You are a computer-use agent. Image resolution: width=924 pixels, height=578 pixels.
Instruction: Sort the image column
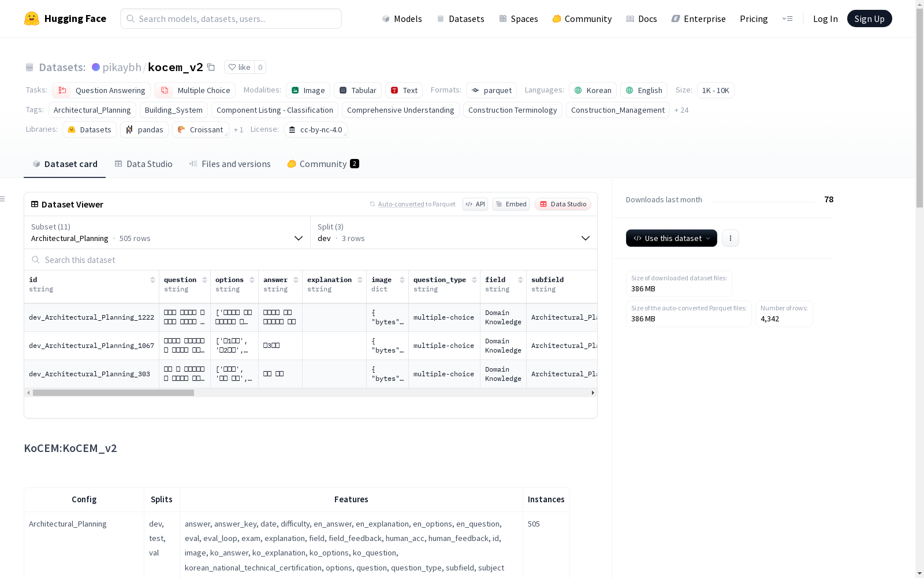point(402,280)
